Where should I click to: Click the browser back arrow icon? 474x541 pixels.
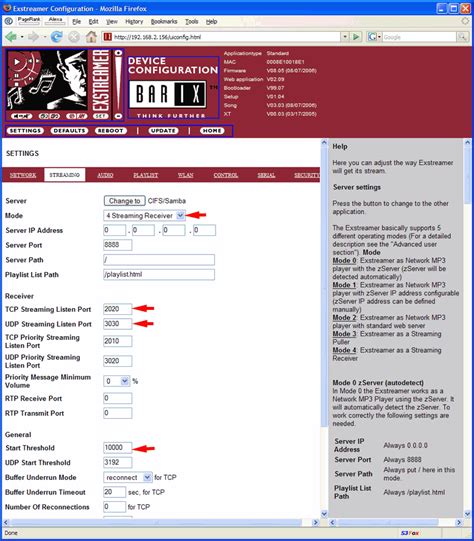11,37
